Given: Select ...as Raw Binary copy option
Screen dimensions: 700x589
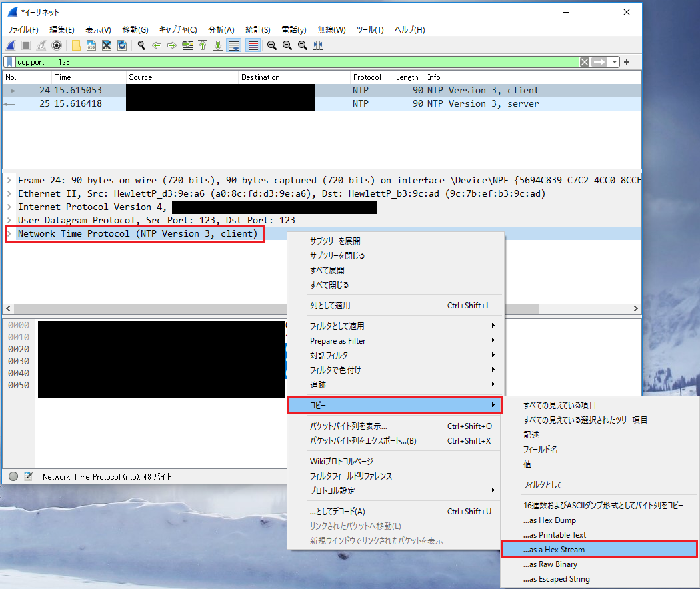Looking at the screenshot, I should tap(599, 564).
